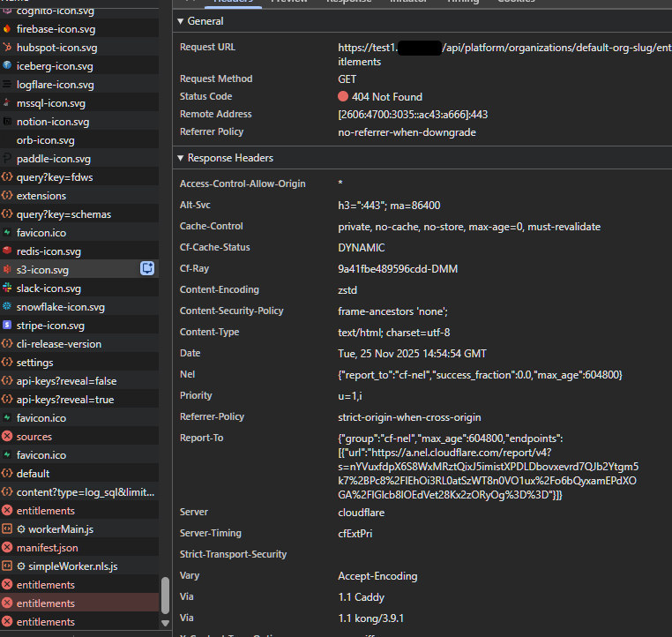
Task: Click the JSON icon beside api-keys?reveal=false
Action: pyautogui.click(x=7, y=380)
